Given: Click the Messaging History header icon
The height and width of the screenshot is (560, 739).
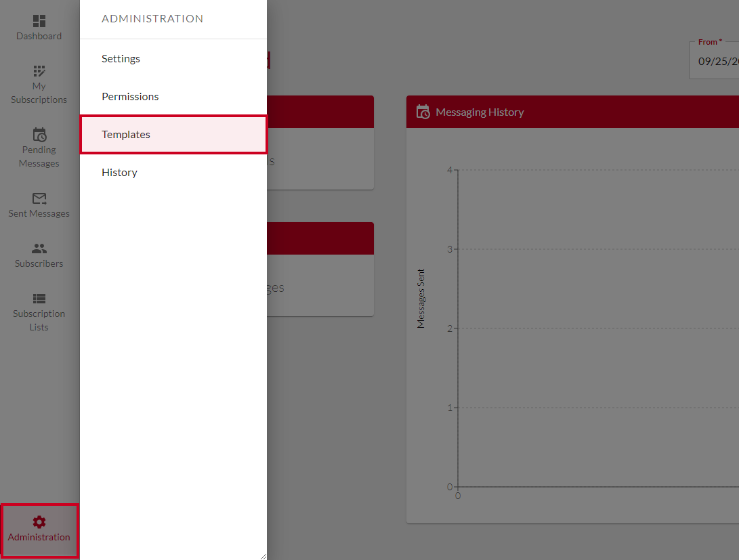Looking at the screenshot, I should click(x=423, y=112).
